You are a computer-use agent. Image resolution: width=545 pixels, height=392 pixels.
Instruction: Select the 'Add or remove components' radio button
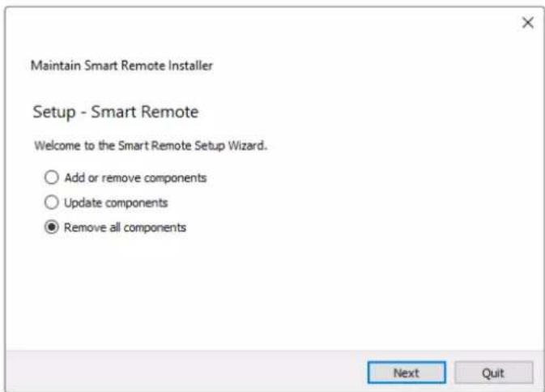pos(52,177)
